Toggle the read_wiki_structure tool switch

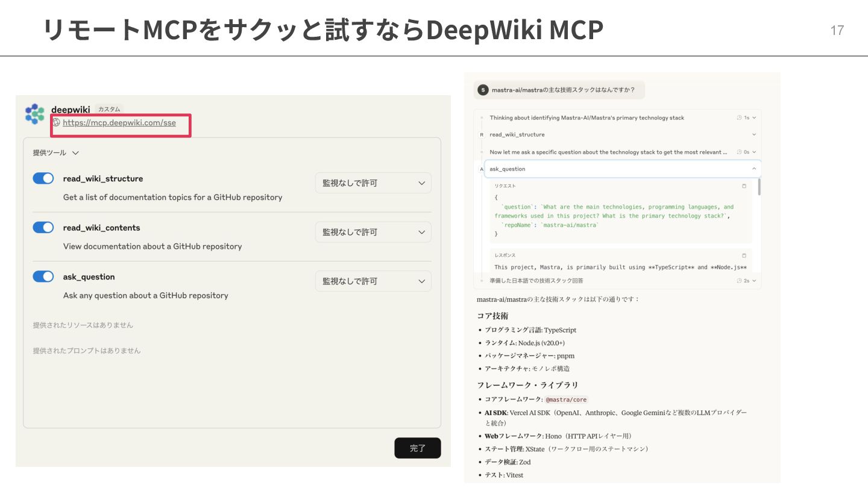(43, 178)
